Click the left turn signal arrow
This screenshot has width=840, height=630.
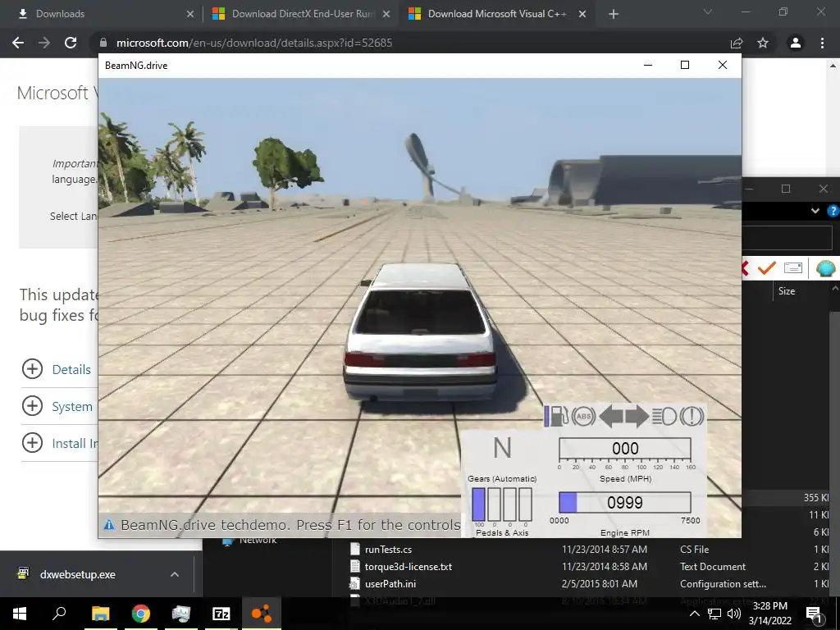click(x=610, y=416)
